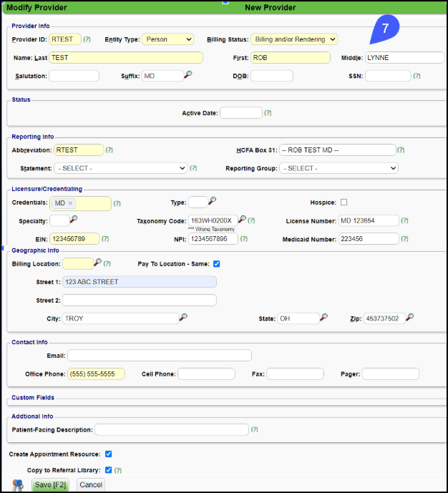Uncheck Pay To Location - Same

point(217,264)
